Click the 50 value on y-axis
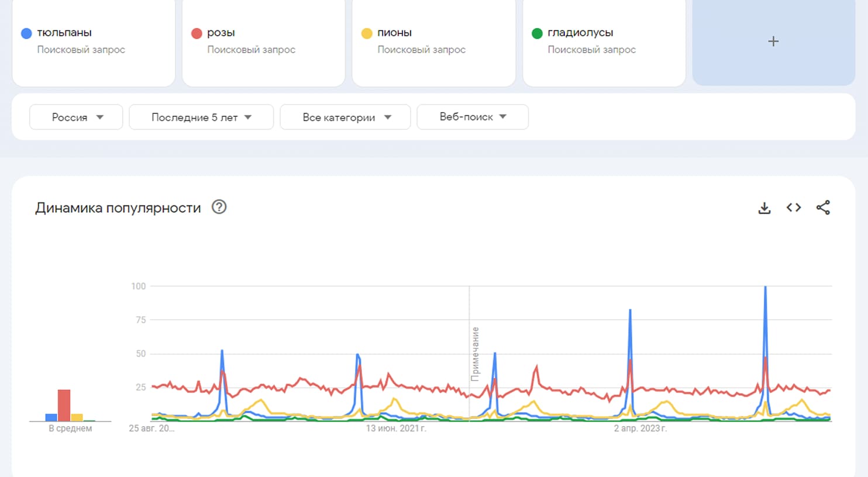The width and height of the screenshot is (868, 477). 141,354
